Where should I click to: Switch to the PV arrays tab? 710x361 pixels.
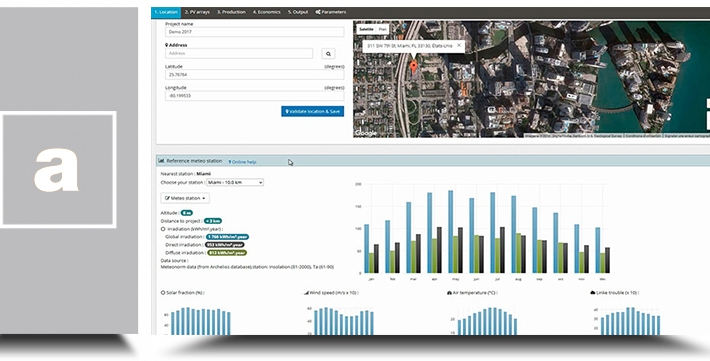tap(197, 12)
